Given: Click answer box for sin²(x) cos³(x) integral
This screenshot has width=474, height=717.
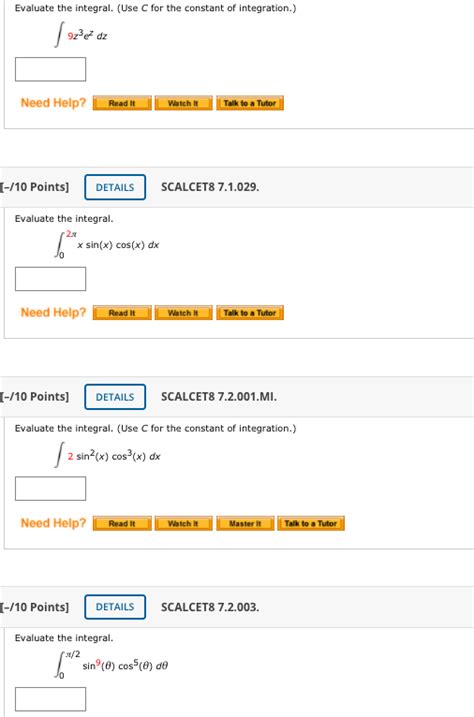Looking at the screenshot, I should click(x=50, y=488).
